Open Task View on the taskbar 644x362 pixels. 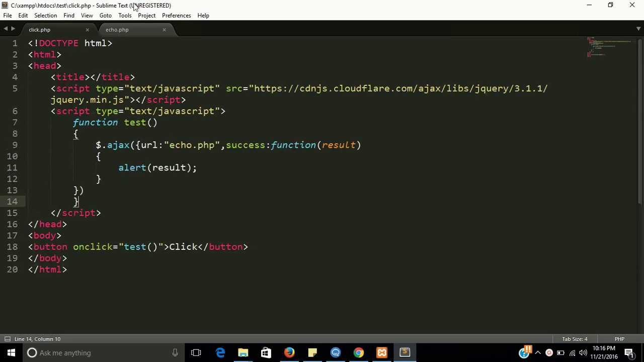[x=196, y=353]
